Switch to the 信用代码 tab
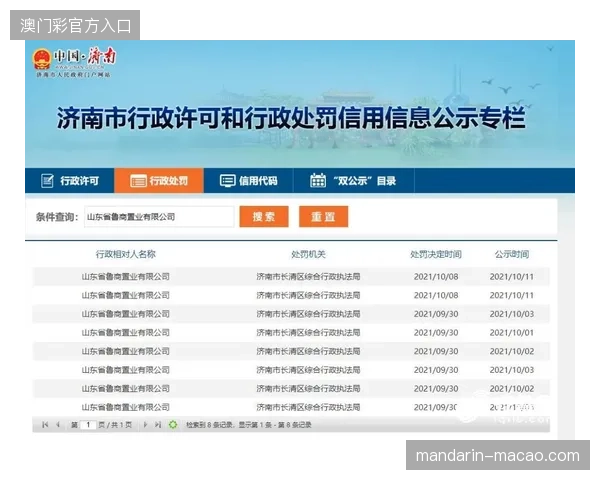Image resolution: width=600 pixels, height=480 pixels. (x=248, y=181)
